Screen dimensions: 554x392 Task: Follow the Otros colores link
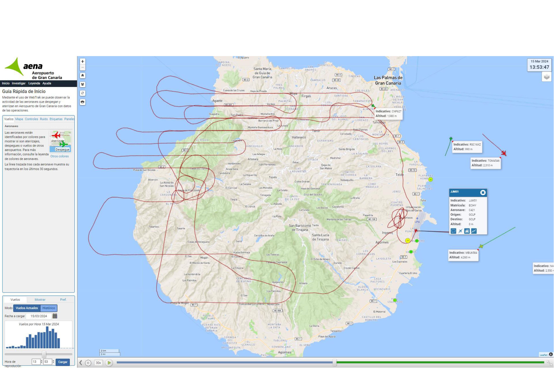(59, 156)
